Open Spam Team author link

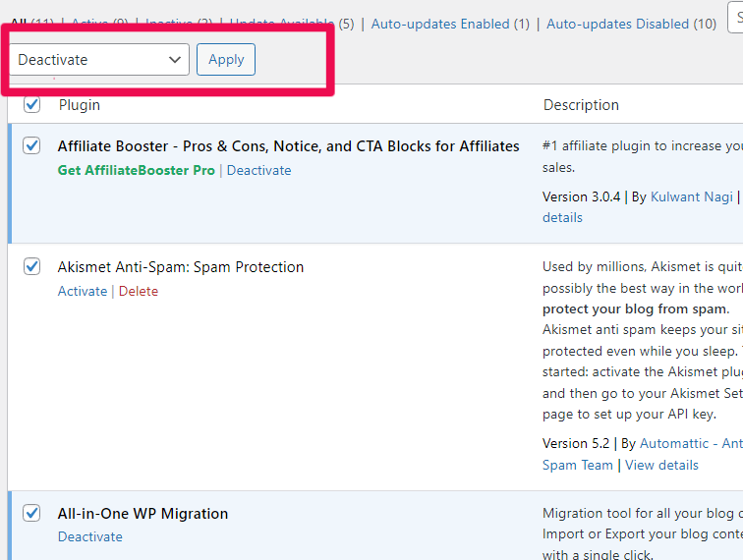click(578, 466)
